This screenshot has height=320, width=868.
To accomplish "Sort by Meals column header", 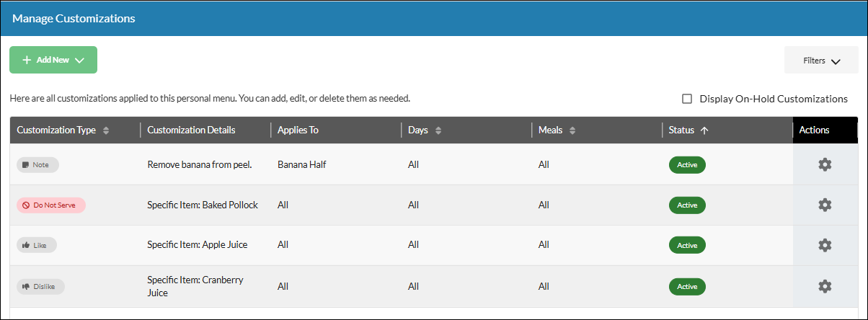I will click(557, 130).
